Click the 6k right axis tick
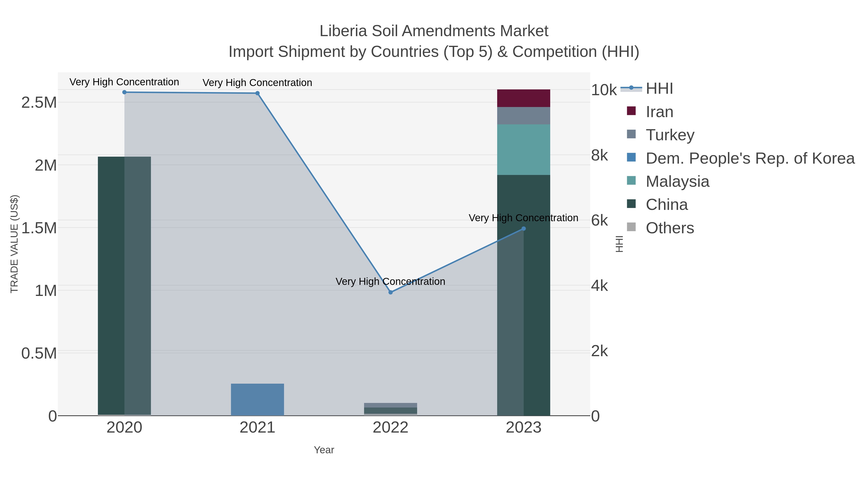 click(599, 221)
